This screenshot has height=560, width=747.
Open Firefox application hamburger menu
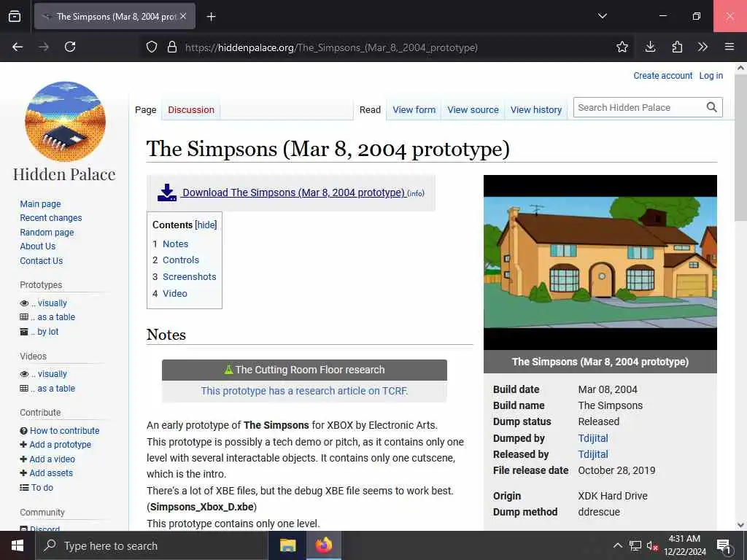pos(729,47)
